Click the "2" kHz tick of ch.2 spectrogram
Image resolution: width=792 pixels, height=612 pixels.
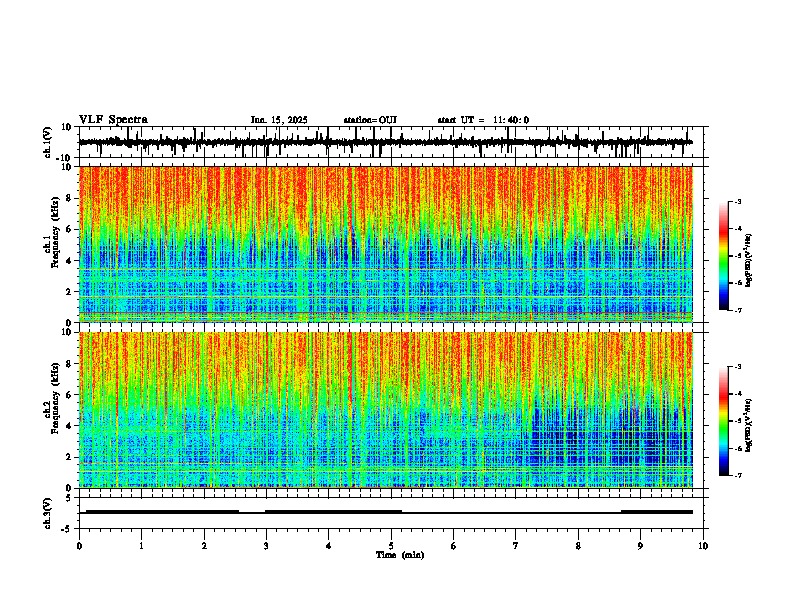(70, 457)
